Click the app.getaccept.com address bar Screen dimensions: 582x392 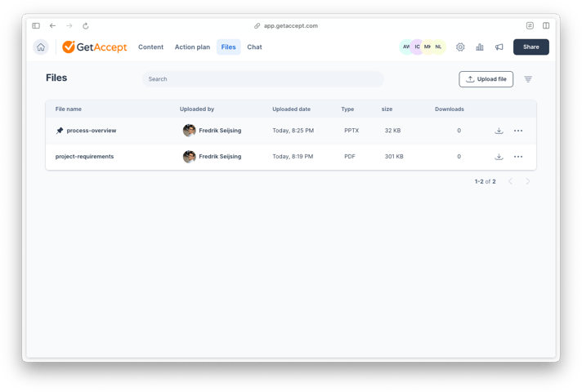tap(286, 25)
